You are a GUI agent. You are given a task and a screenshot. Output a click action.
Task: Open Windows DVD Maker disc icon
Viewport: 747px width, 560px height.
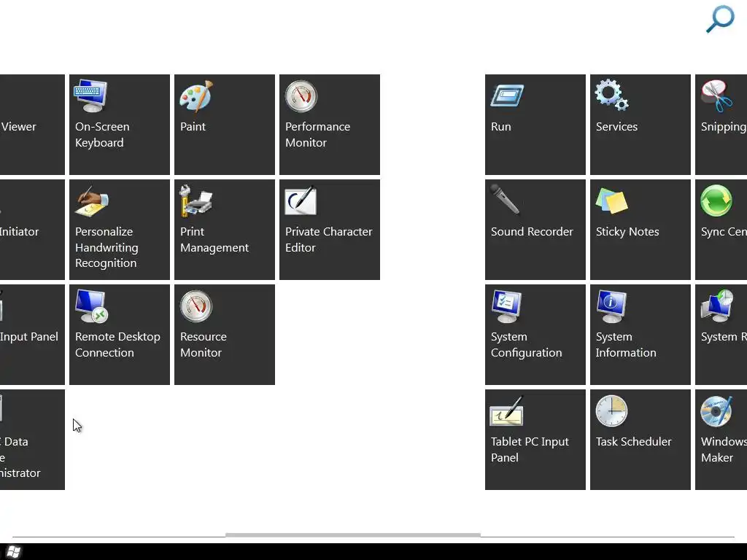[x=716, y=411]
